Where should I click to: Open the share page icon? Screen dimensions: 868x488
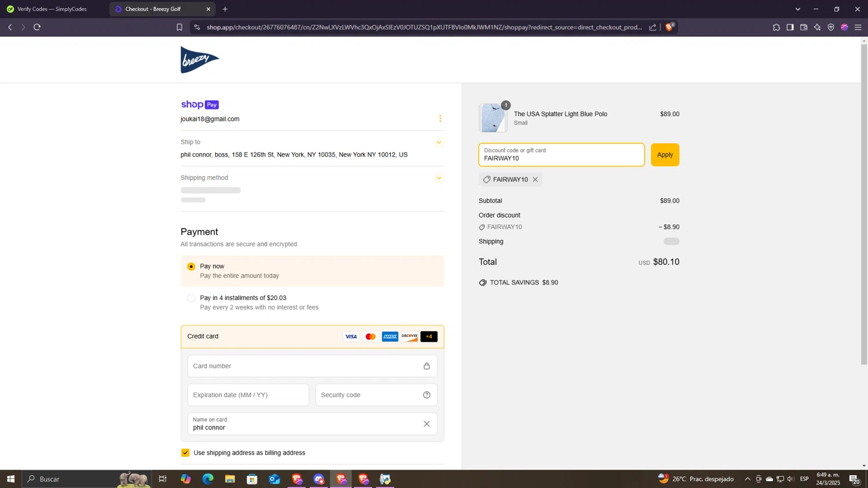click(653, 27)
